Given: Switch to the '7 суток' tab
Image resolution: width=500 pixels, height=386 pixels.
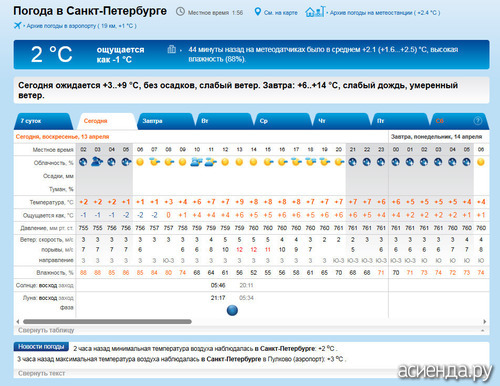Looking at the screenshot, I should [x=31, y=121].
